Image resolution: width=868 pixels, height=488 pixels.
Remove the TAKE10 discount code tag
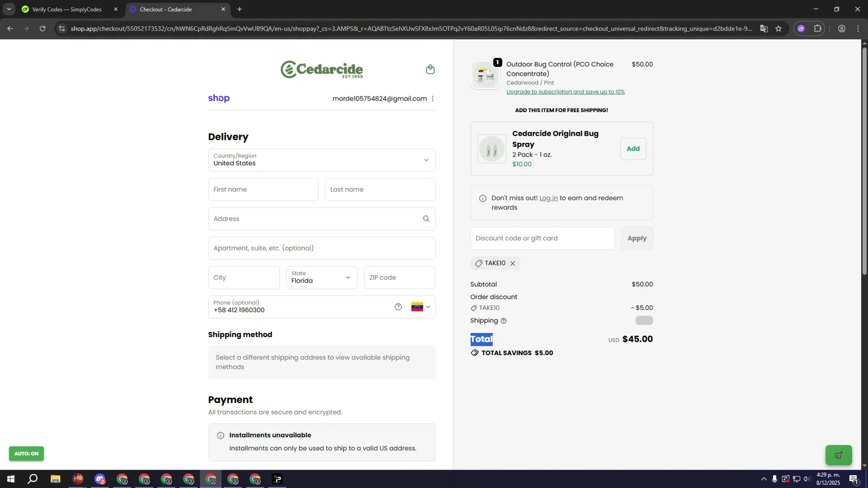point(513,264)
